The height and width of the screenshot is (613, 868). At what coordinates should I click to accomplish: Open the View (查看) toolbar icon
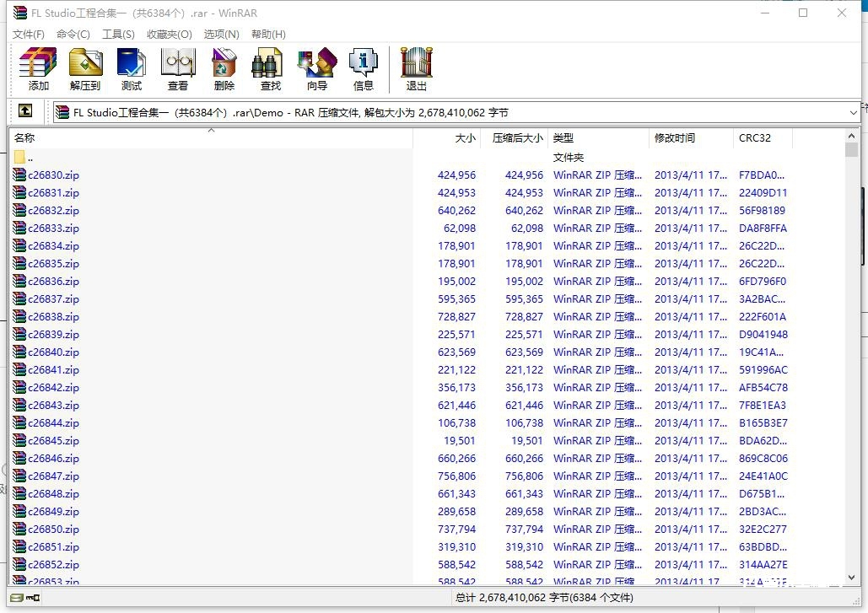(x=178, y=68)
